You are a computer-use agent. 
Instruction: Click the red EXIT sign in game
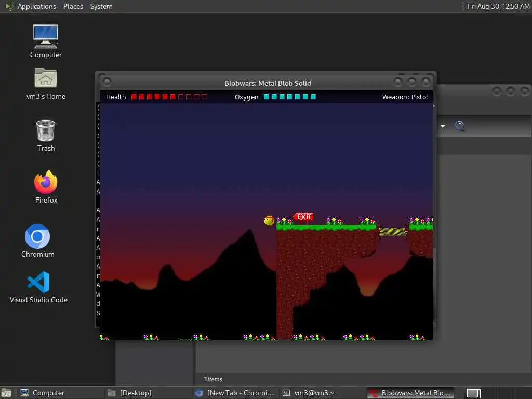[x=303, y=217]
